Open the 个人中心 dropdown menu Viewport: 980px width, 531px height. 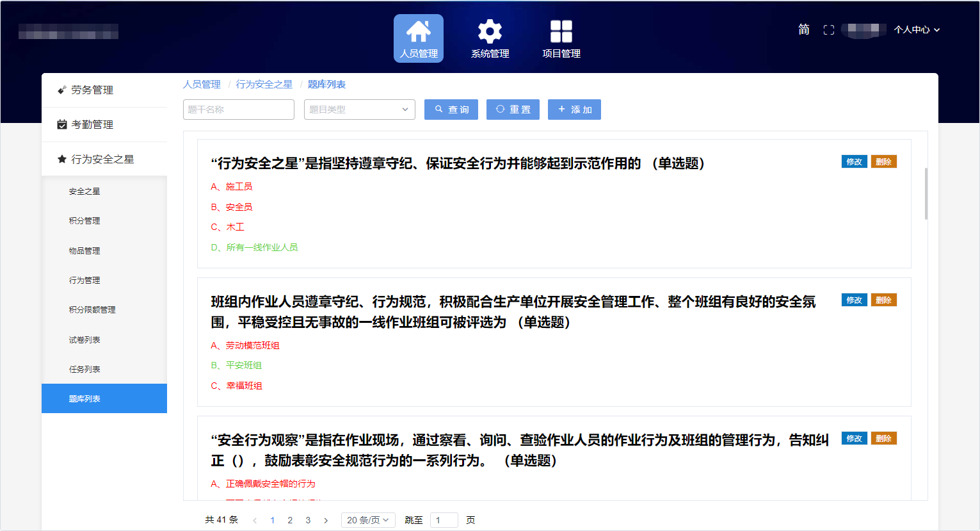(x=916, y=30)
